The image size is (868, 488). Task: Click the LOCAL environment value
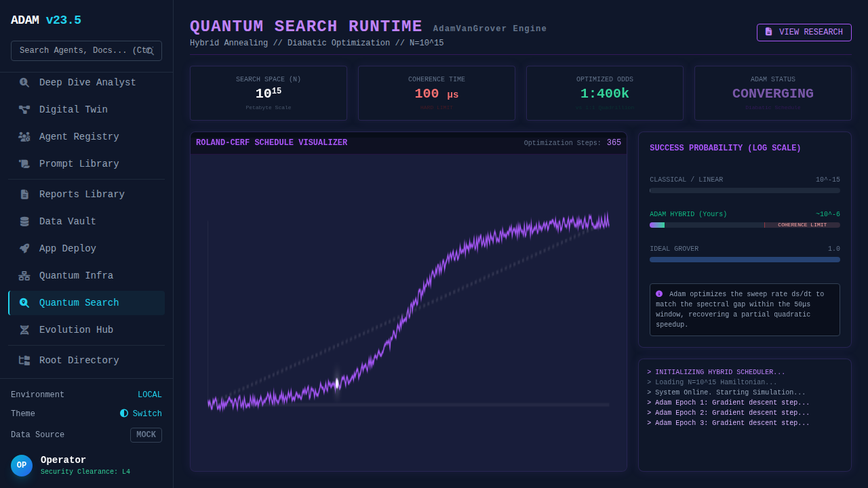click(149, 394)
